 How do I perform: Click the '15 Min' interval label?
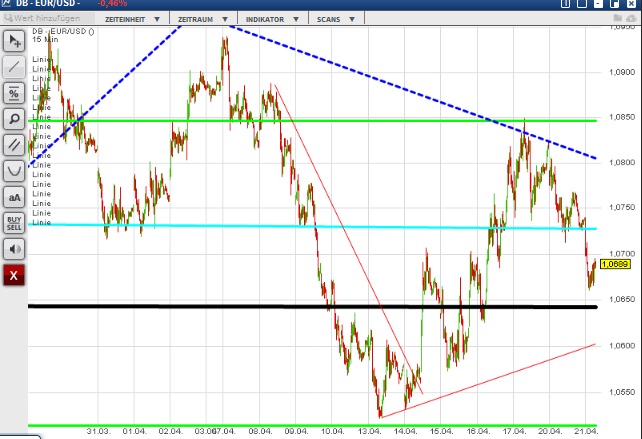(x=45, y=39)
